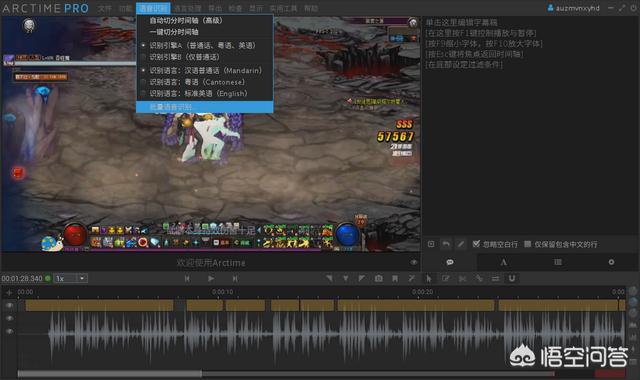
Task: Open the 文件 menu
Action: pyautogui.click(x=104, y=8)
